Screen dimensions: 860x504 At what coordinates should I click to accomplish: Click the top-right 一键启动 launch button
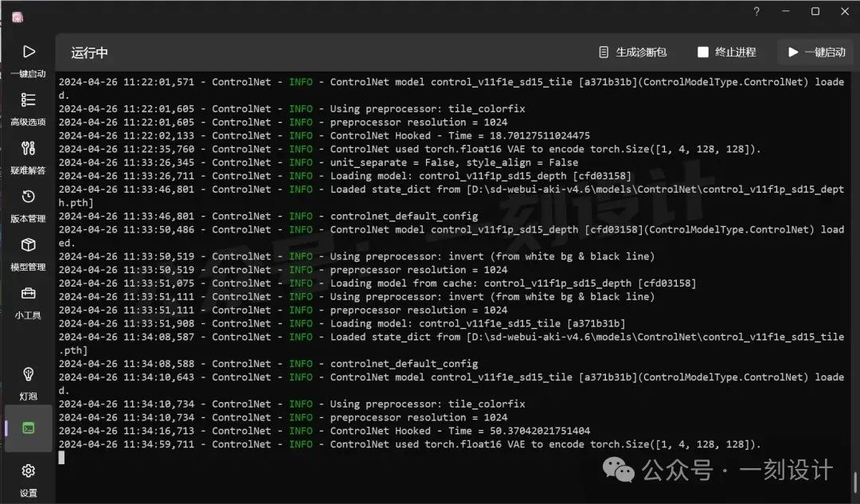(816, 52)
